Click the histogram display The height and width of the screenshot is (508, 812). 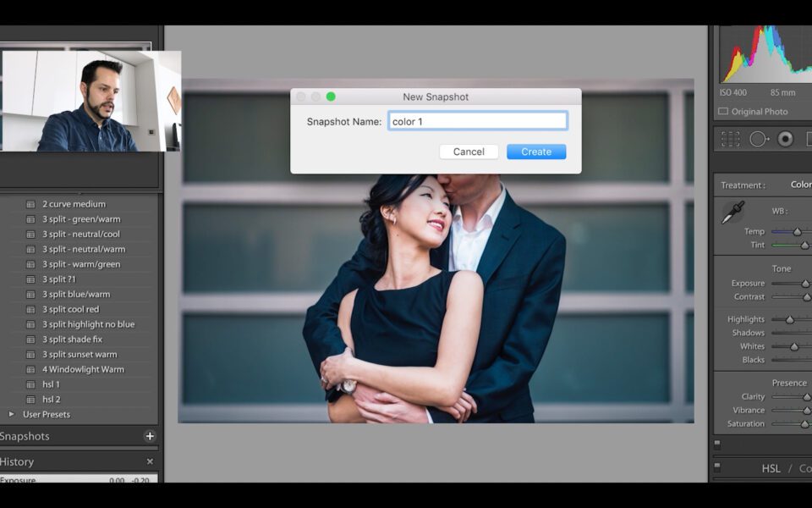point(765,54)
